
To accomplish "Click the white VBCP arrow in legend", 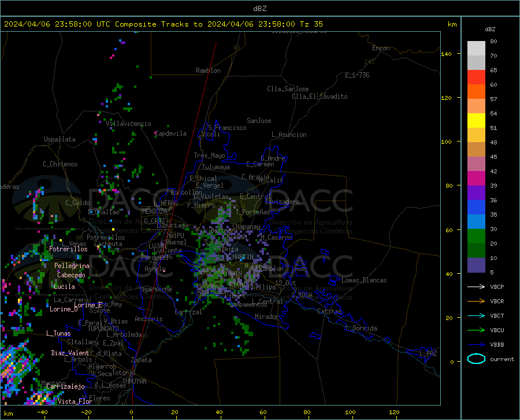I will pos(476,287).
